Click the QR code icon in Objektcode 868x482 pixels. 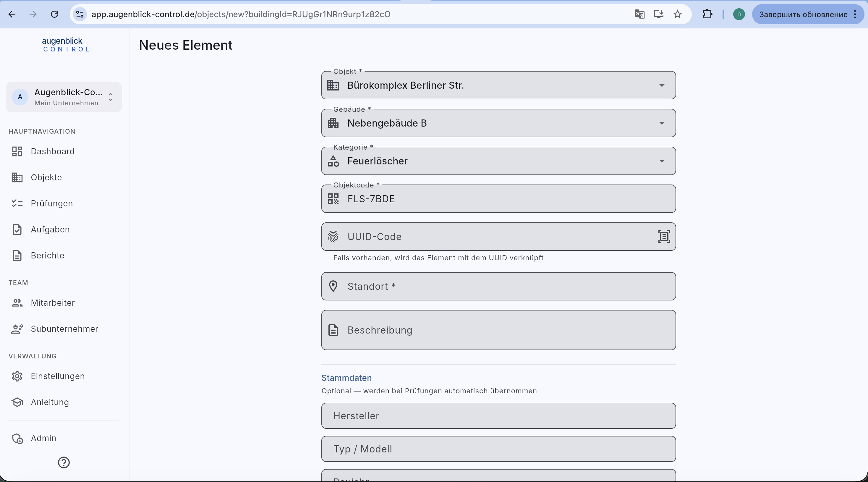pos(333,199)
